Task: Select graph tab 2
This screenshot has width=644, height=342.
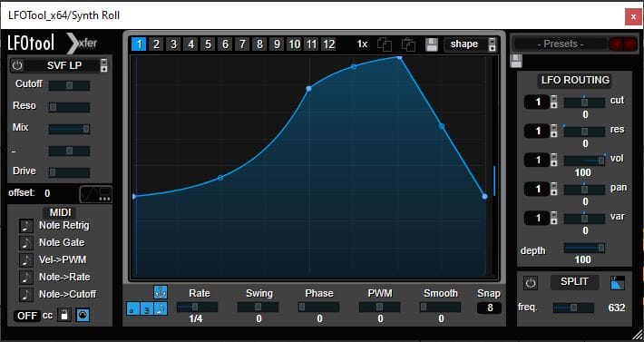Action: pos(156,44)
